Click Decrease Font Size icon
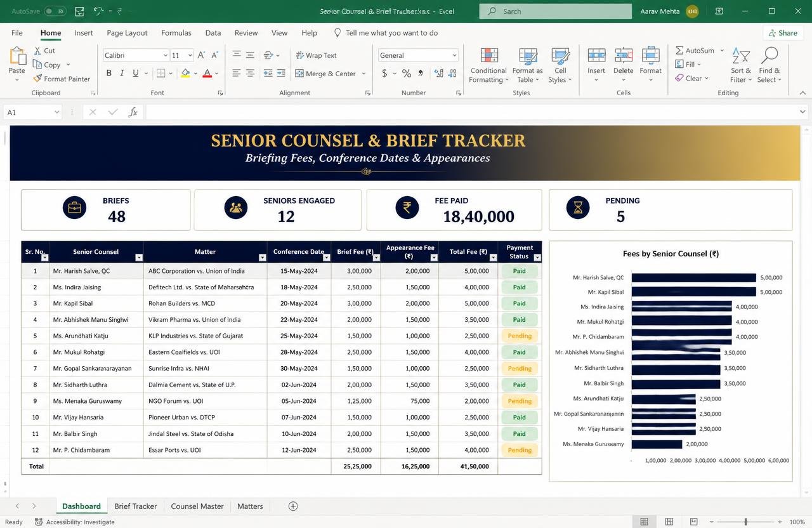 coord(215,55)
